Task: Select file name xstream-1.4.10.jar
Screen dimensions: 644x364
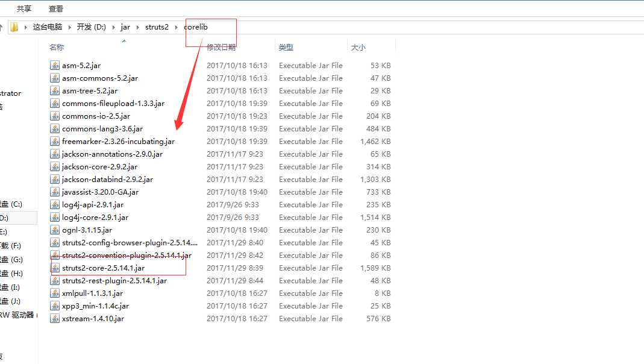Action: [x=93, y=318]
